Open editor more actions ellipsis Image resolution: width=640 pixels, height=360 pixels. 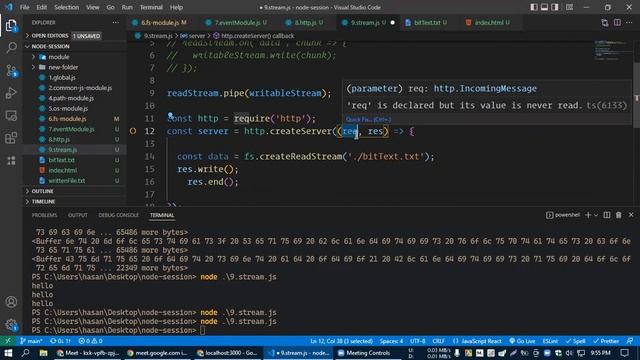pyautogui.click(x=629, y=22)
